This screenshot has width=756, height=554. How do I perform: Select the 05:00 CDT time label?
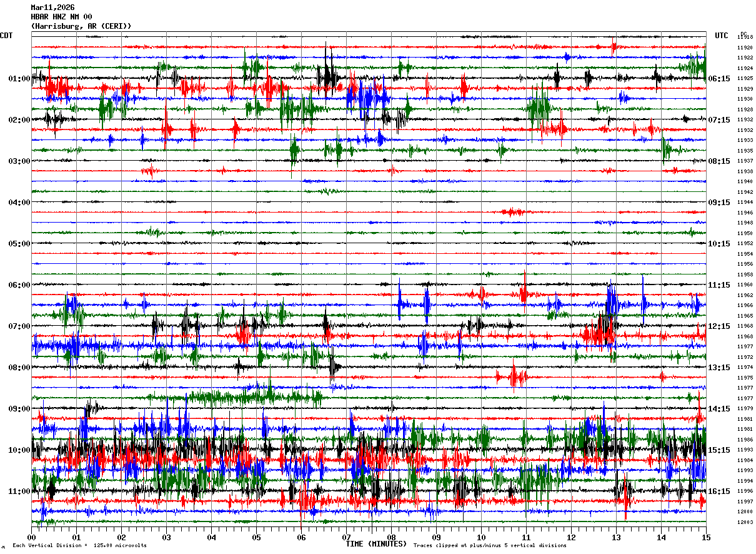[x=19, y=244]
